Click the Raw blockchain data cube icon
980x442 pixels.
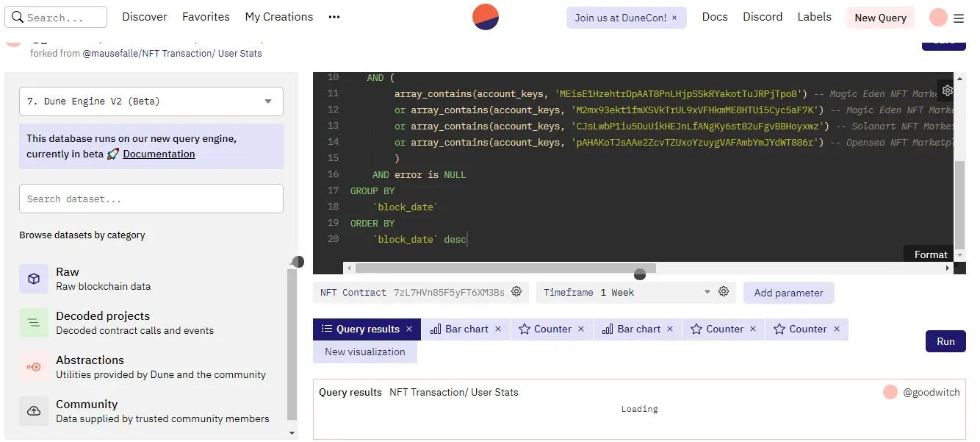[34, 279]
